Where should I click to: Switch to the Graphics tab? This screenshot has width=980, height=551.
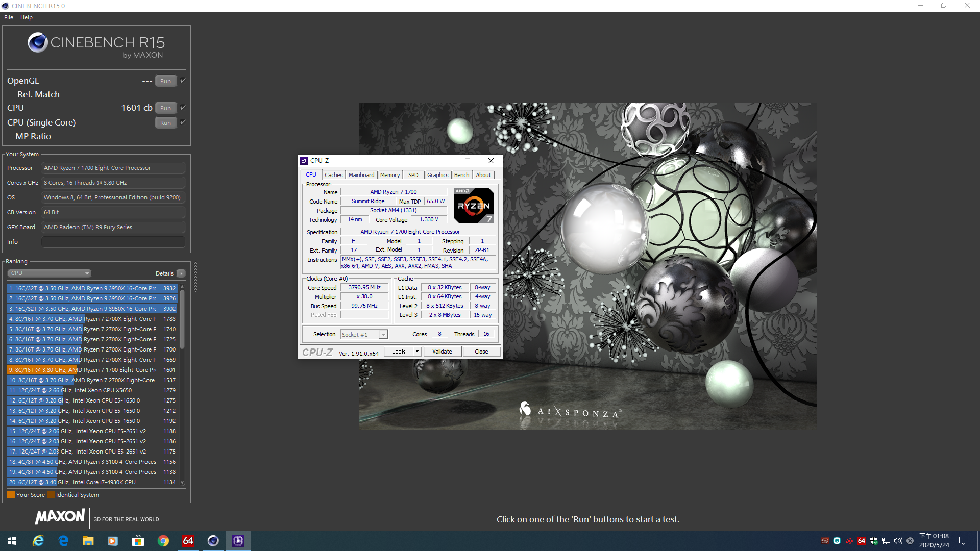point(438,175)
